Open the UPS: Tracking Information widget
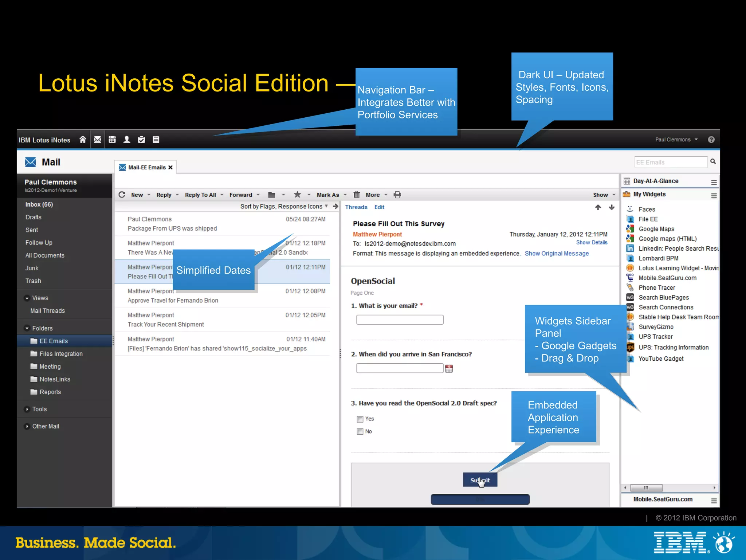 pyautogui.click(x=673, y=347)
